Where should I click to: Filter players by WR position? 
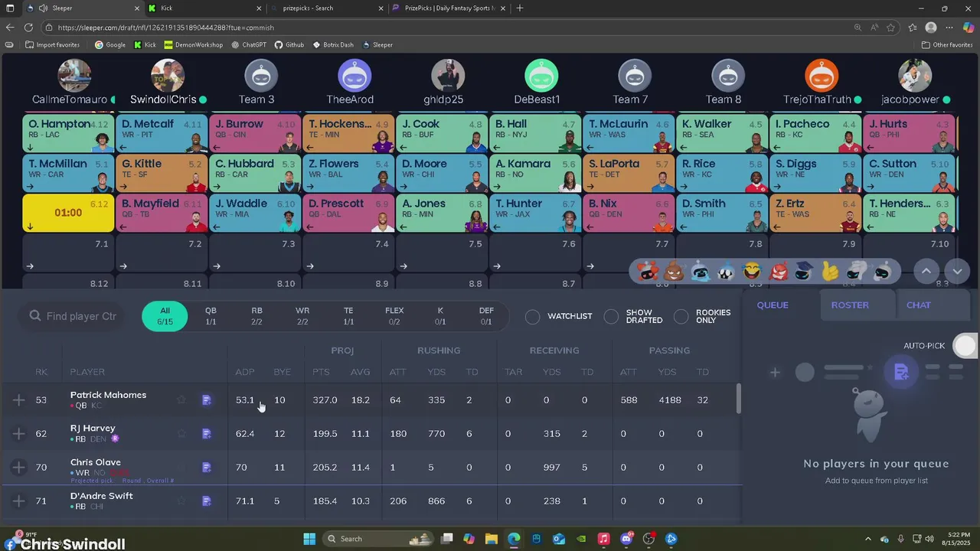302,316
